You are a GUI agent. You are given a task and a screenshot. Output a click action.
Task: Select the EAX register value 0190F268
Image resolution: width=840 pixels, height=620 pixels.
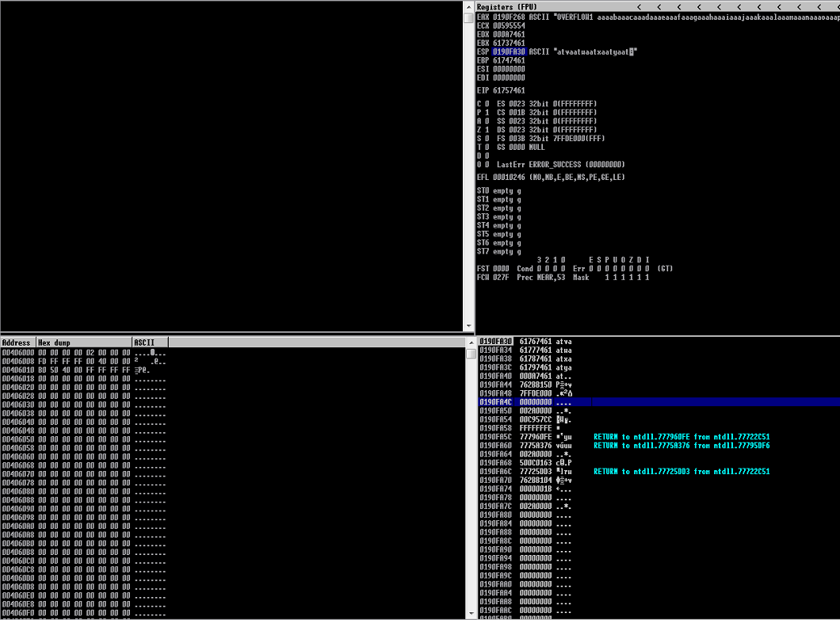click(x=509, y=17)
